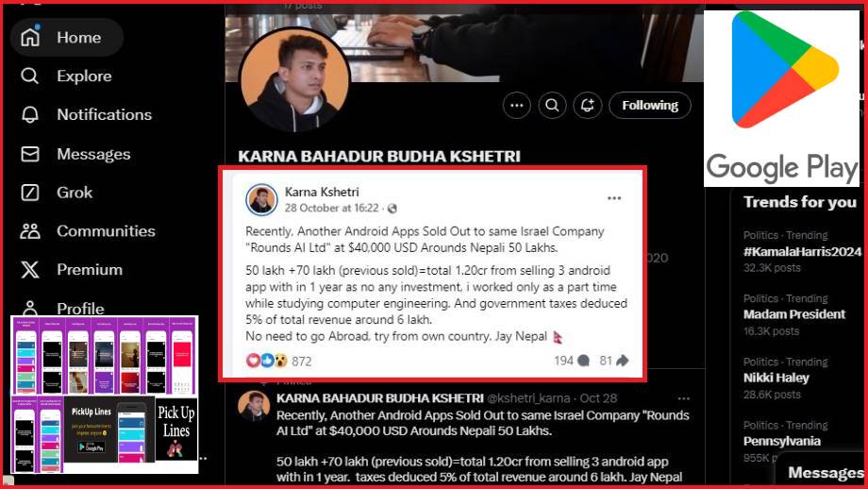This screenshot has height=489, width=868.
Task: Open Communities in the sidebar
Action: point(88,231)
